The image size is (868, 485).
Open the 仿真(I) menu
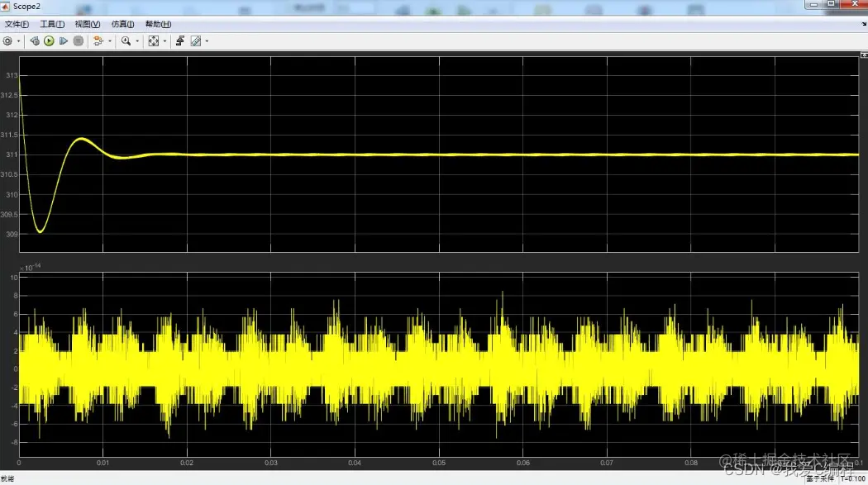click(122, 24)
